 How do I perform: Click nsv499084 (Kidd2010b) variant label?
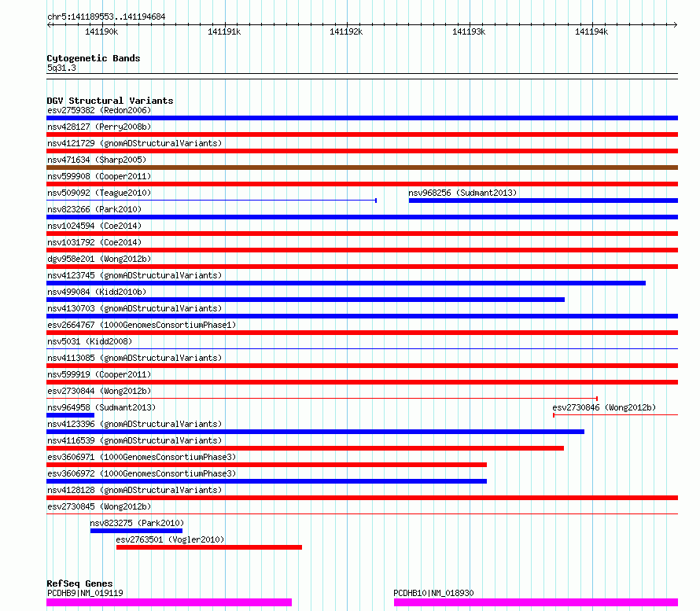tap(97, 292)
